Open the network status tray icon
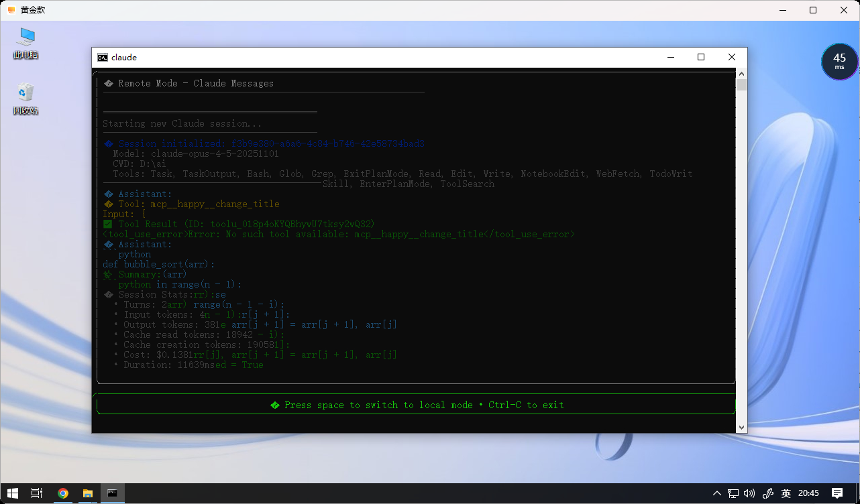The height and width of the screenshot is (504, 860). 734,493
